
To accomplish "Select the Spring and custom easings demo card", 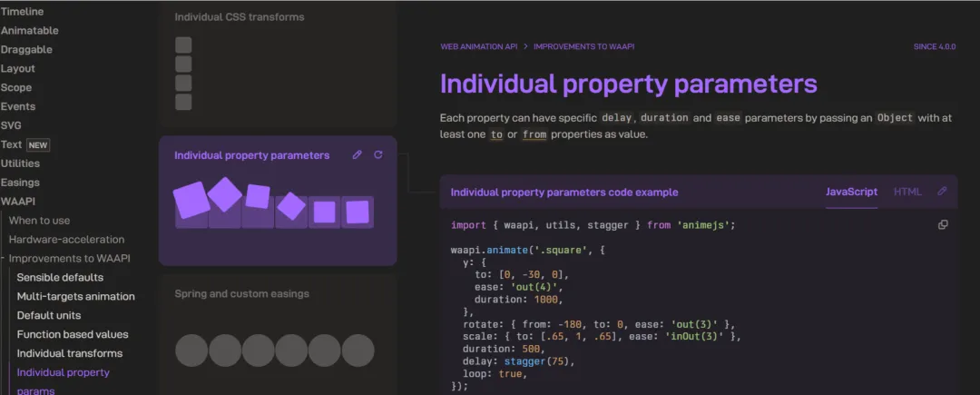I will tap(278, 335).
